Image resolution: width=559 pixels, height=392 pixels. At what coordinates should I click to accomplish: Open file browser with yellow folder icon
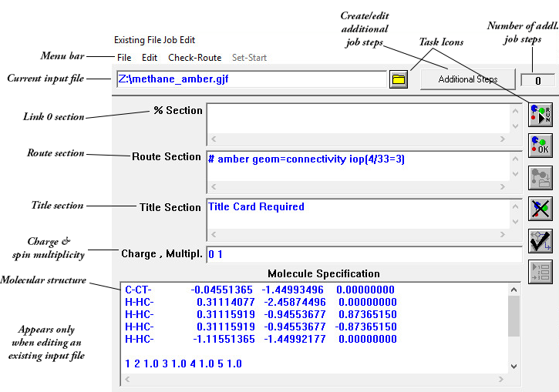(x=398, y=79)
